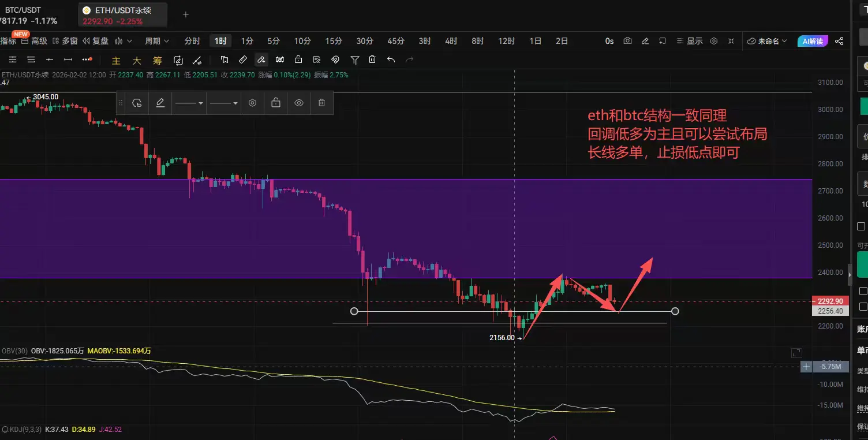The height and width of the screenshot is (440, 868).
Task: Click the gold 筹 chip distribution button
Action: tap(158, 60)
